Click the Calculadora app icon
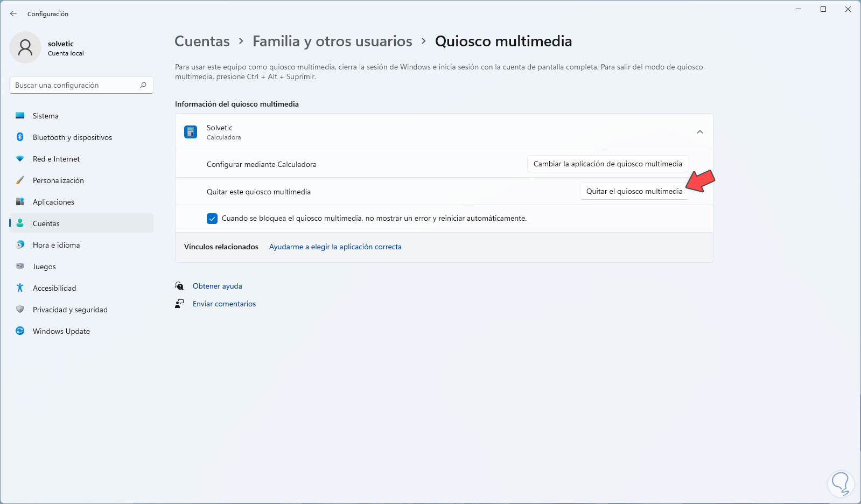This screenshot has height=504, width=861. click(x=191, y=132)
